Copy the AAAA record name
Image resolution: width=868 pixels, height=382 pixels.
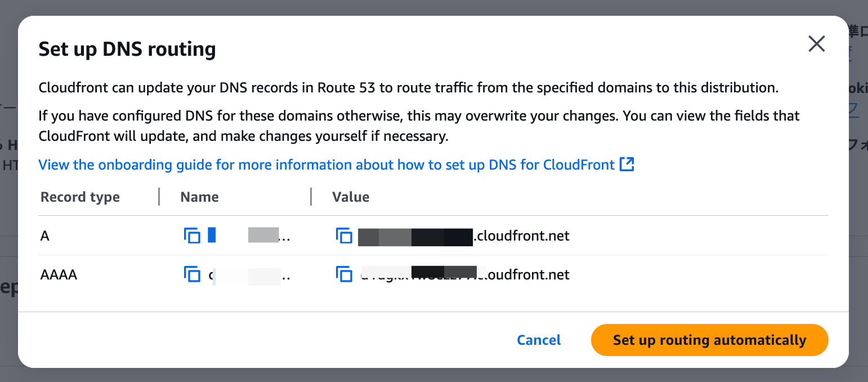[x=192, y=274]
